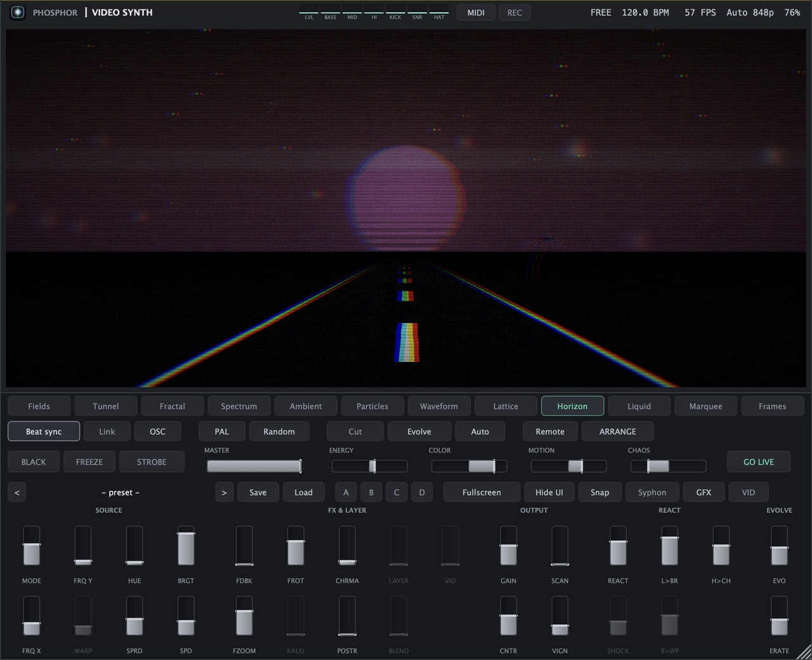The width and height of the screenshot is (812, 660).
Task: Click the MOTION slider
Action: click(569, 466)
